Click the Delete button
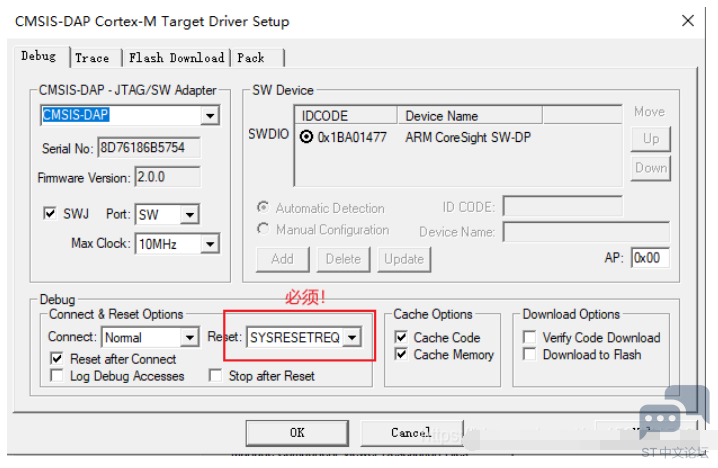This screenshot has width=718, height=468. coord(343,260)
